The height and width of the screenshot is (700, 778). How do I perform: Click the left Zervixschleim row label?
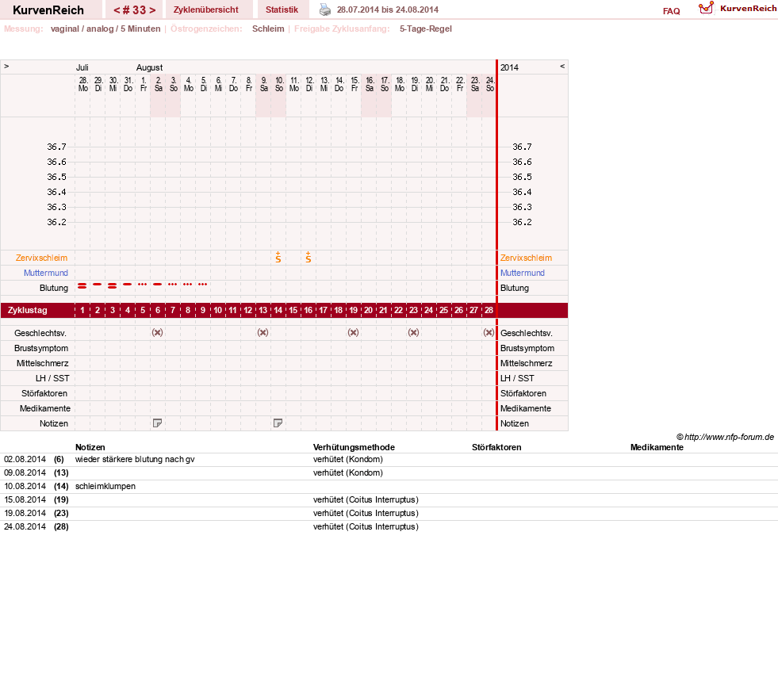coord(42,258)
